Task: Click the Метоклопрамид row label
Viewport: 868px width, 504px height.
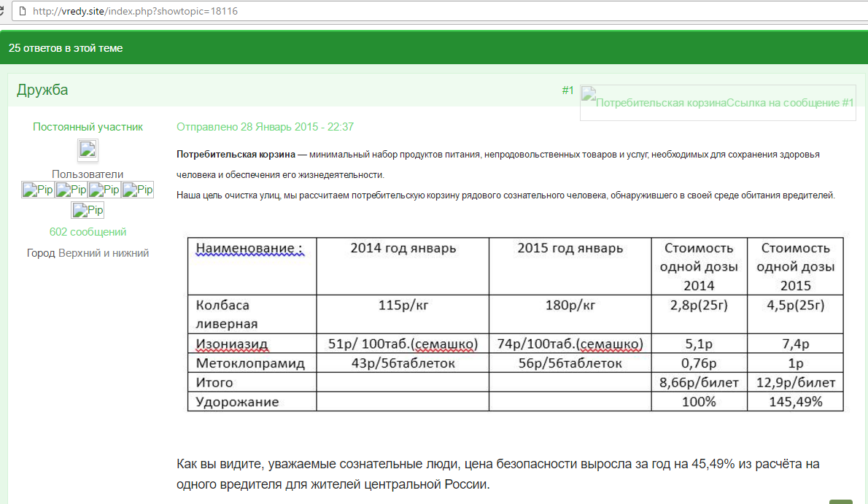Action: pyautogui.click(x=252, y=363)
